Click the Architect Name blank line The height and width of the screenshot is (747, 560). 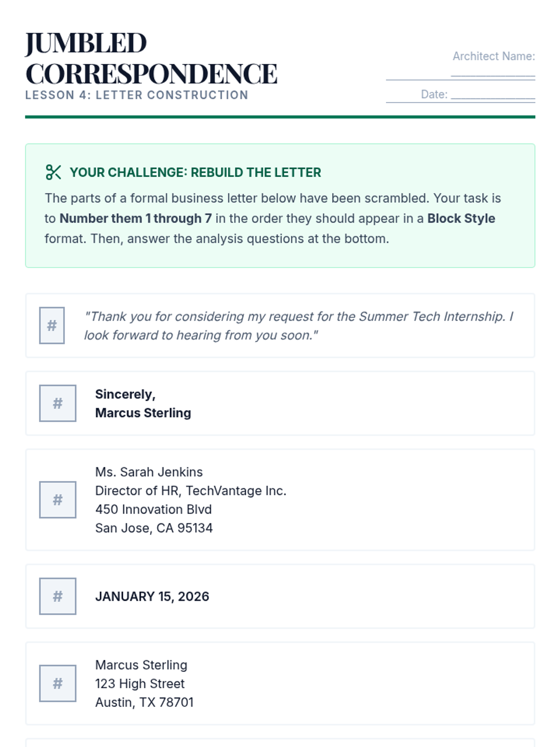(493, 74)
